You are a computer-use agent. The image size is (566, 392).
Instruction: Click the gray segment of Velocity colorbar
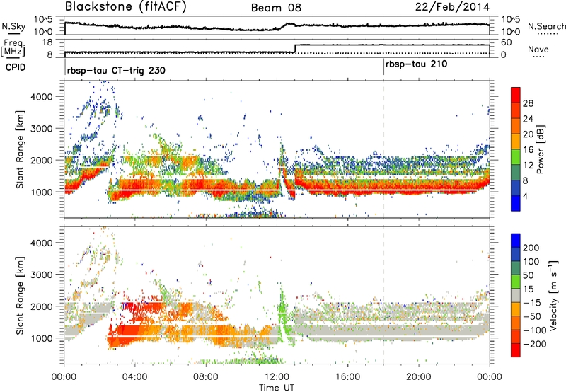(x=516, y=296)
